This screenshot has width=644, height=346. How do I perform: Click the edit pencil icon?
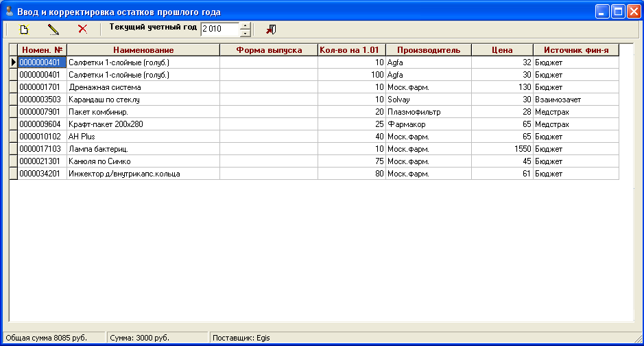pos(53,29)
